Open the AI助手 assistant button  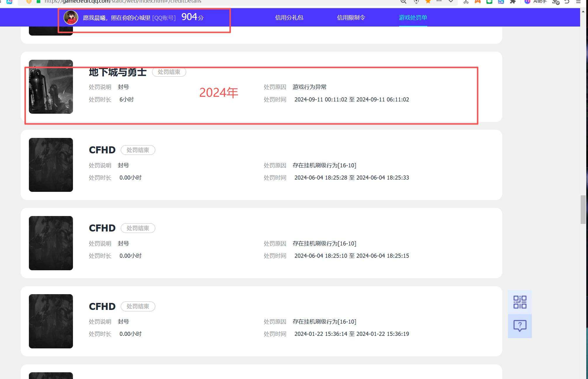tap(536, 1)
